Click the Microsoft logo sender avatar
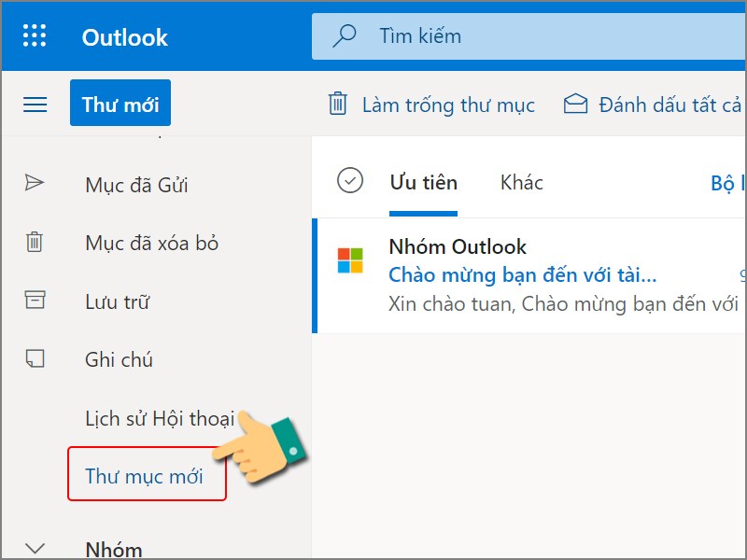Image resolution: width=747 pixels, height=560 pixels. [350, 260]
